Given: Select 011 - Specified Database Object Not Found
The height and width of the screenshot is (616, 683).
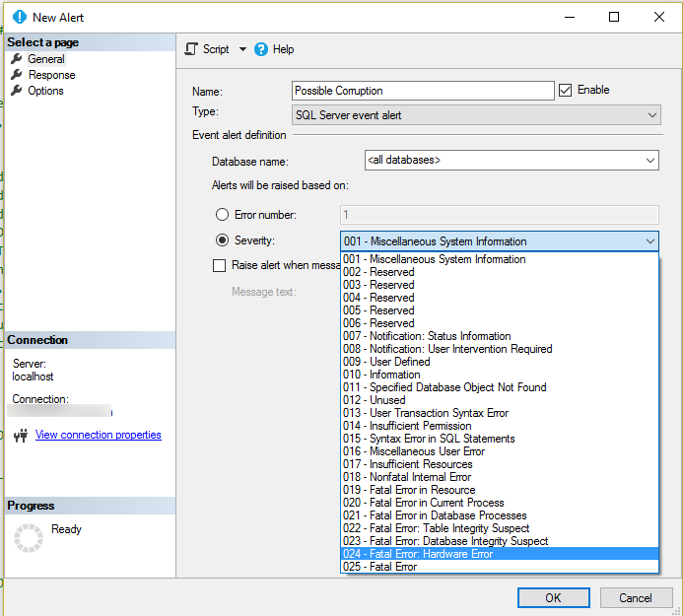Looking at the screenshot, I should click(499, 387).
